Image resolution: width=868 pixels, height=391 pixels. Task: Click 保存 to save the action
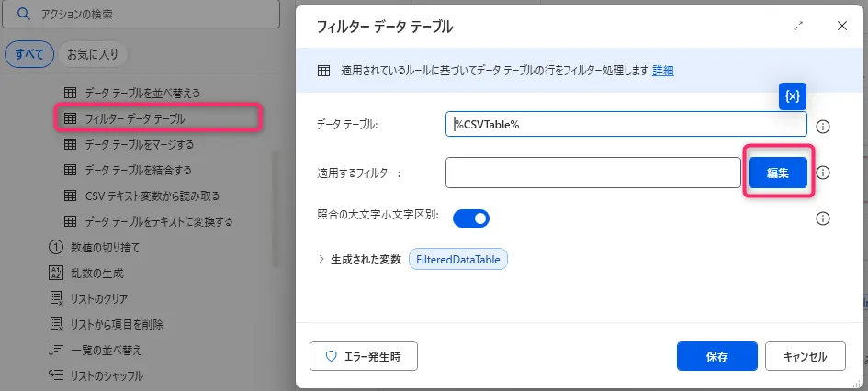tap(716, 356)
